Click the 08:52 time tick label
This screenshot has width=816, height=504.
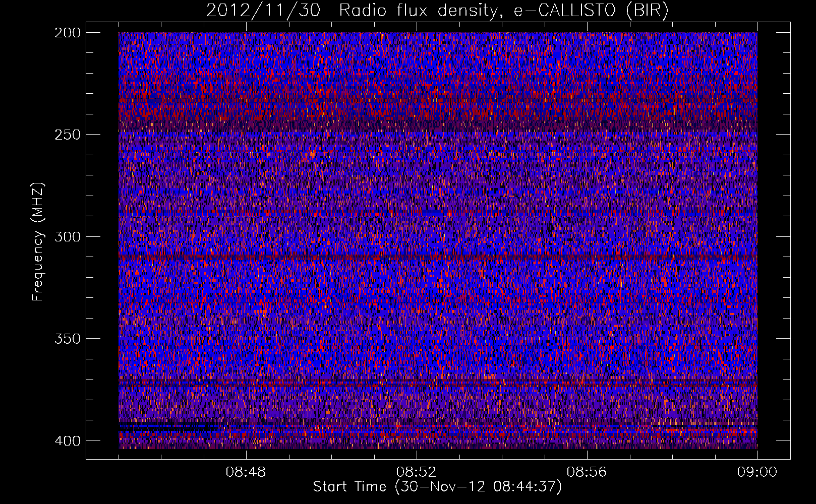click(417, 472)
